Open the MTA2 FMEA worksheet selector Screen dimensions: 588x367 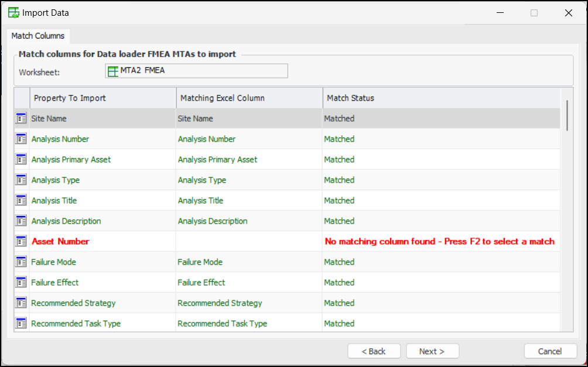[197, 71]
